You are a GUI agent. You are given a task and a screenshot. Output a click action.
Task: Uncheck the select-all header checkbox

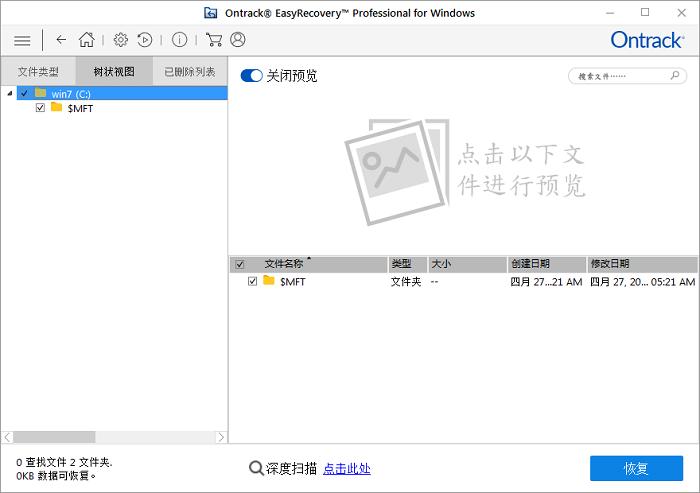click(x=240, y=264)
